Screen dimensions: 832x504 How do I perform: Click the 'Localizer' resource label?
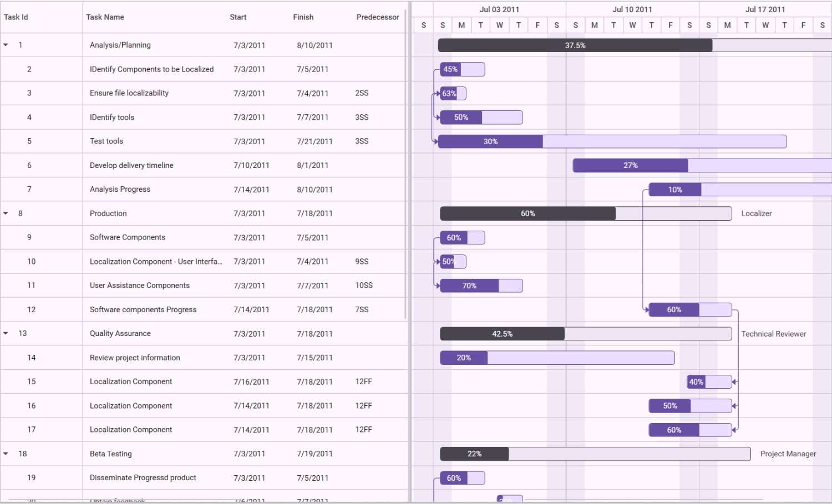coord(757,213)
